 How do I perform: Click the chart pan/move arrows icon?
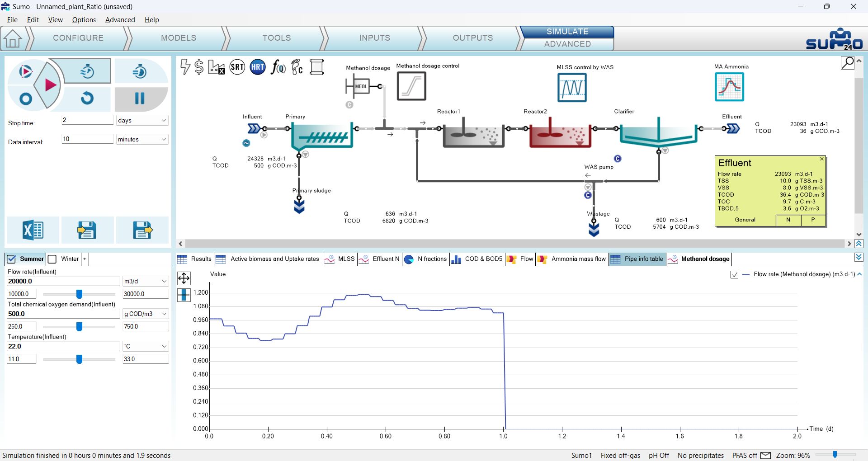click(184, 278)
